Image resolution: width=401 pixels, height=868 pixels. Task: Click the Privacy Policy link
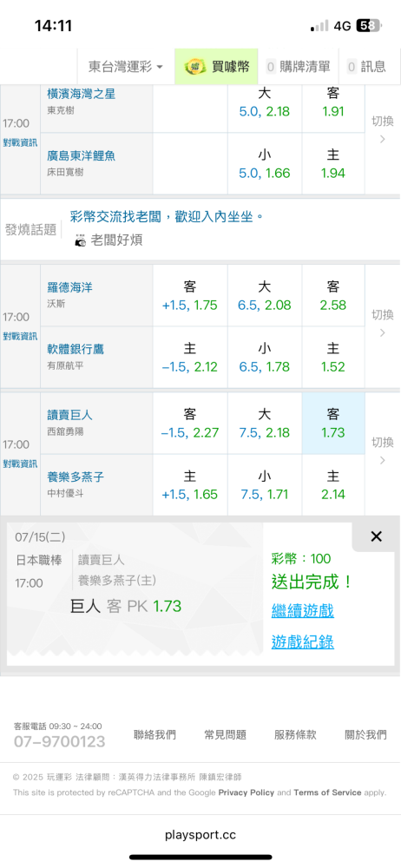(247, 792)
